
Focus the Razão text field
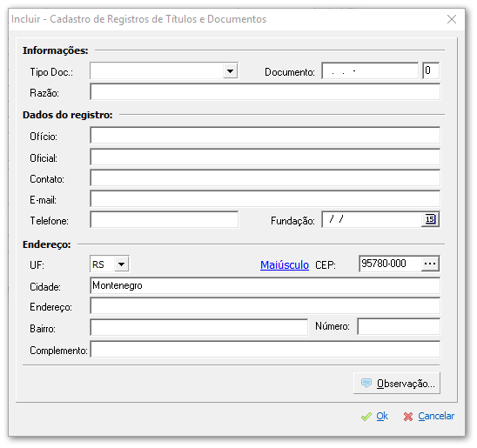[x=265, y=92]
